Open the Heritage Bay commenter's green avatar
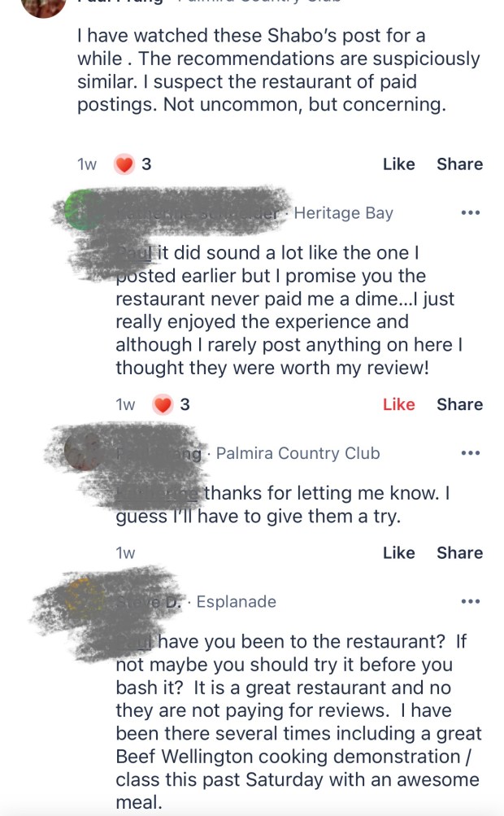This screenshot has height=816, width=504. [80, 209]
